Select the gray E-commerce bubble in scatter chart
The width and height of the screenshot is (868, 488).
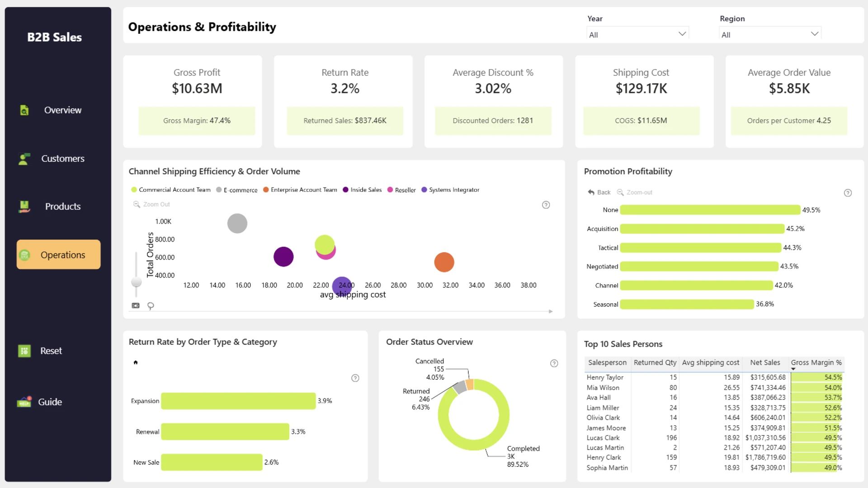click(237, 223)
